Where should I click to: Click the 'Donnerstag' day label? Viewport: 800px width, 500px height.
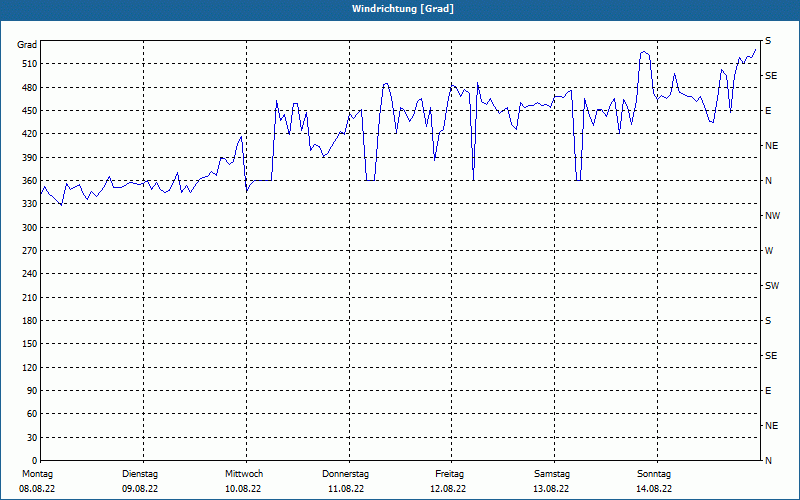pyautogui.click(x=345, y=474)
